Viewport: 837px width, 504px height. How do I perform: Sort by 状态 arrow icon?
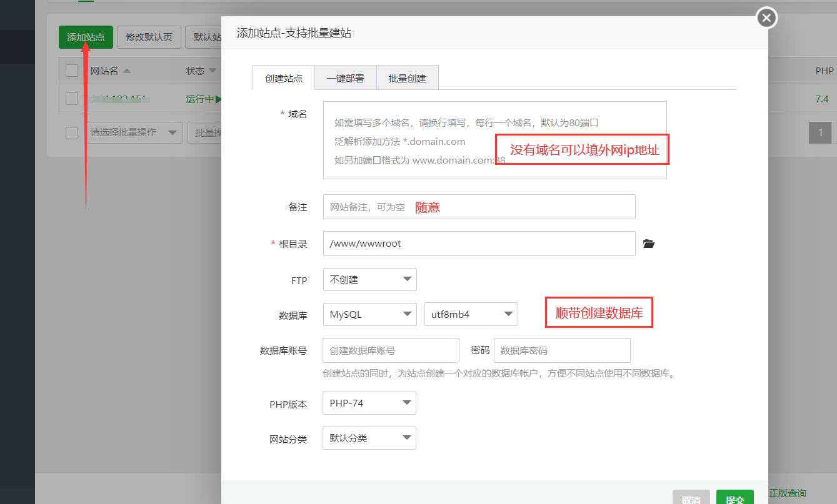pos(213,71)
